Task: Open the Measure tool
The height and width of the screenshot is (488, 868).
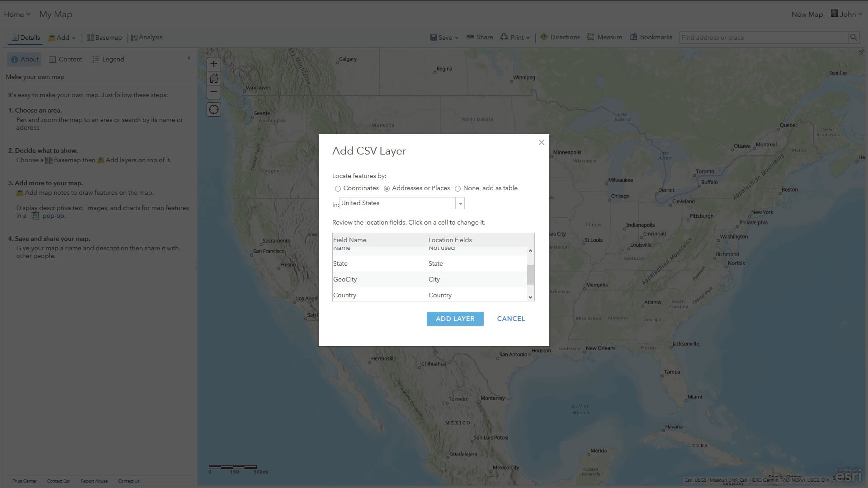Action: tap(604, 38)
